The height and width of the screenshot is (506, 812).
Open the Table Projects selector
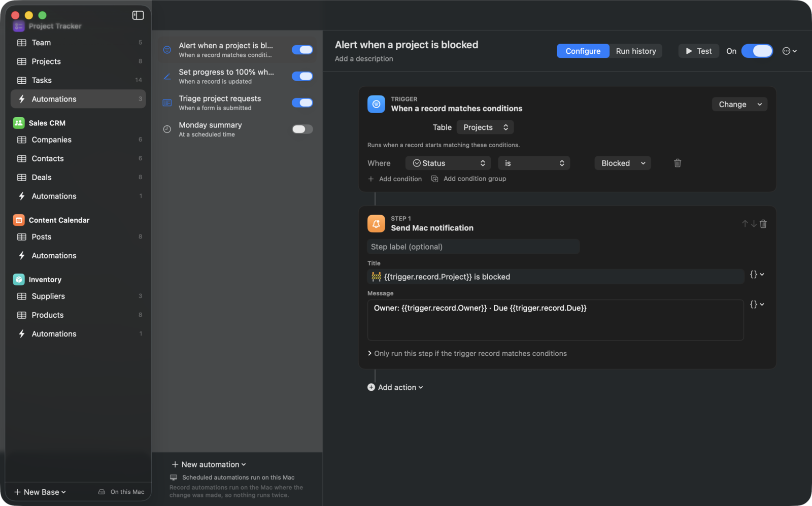tap(485, 127)
